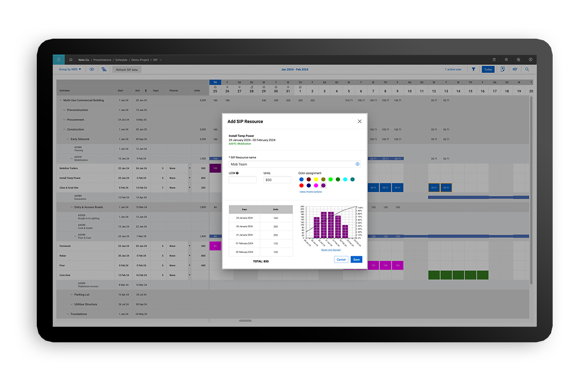
Task: Open the handshake commitments icon in toolbar
Action: tap(515, 70)
